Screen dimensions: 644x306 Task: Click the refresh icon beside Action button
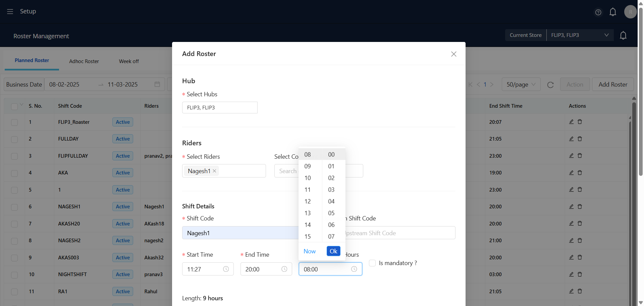click(550, 85)
